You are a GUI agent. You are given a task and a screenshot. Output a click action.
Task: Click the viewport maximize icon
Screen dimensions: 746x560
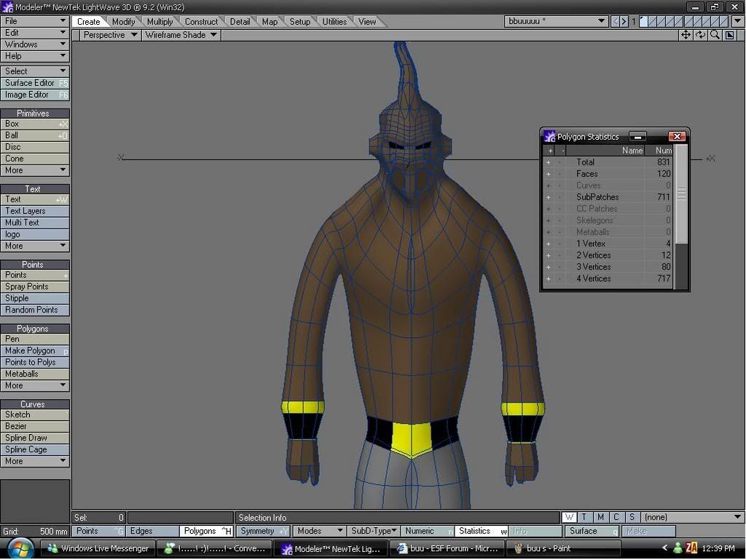click(729, 35)
